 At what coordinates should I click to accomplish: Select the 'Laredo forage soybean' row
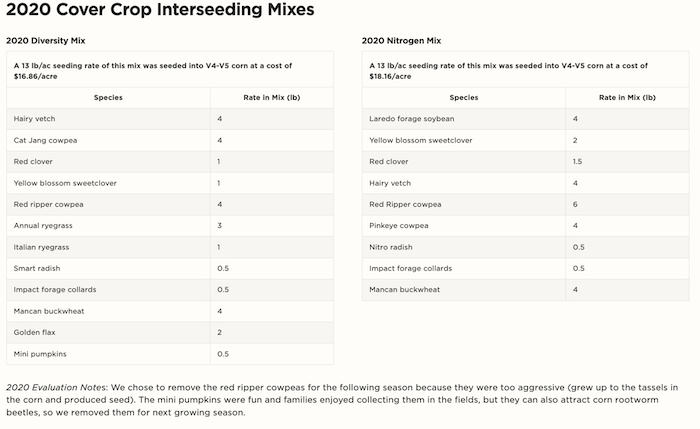pos(411,119)
